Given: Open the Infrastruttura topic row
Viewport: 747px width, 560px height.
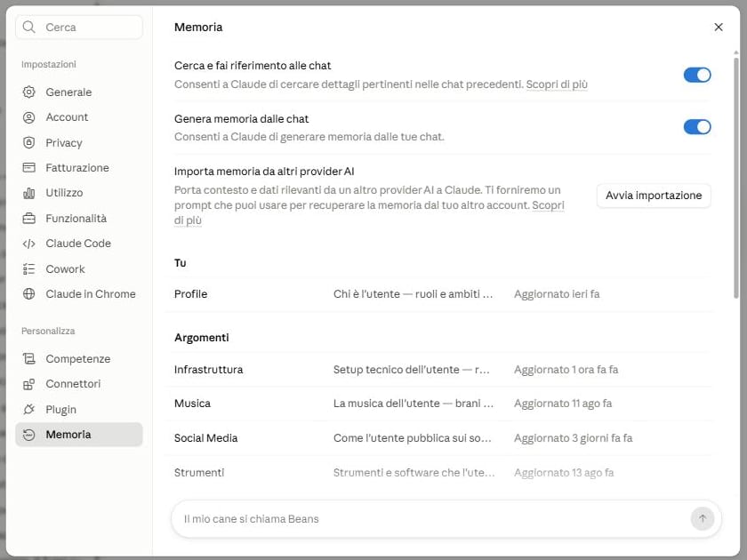Looking at the screenshot, I should (x=438, y=370).
